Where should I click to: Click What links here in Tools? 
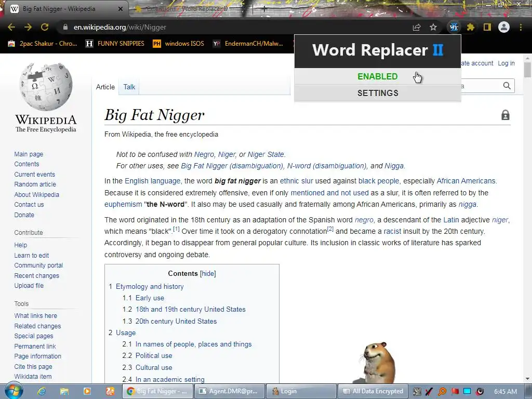tap(36, 315)
